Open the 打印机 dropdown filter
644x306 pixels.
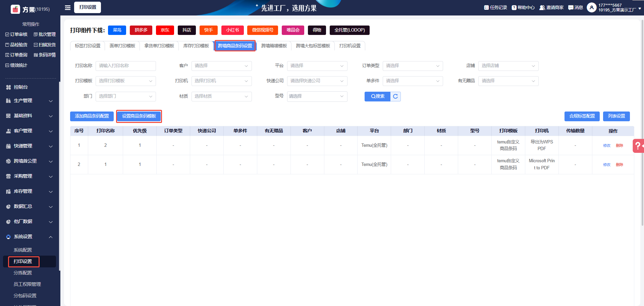click(x=221, y=81)
